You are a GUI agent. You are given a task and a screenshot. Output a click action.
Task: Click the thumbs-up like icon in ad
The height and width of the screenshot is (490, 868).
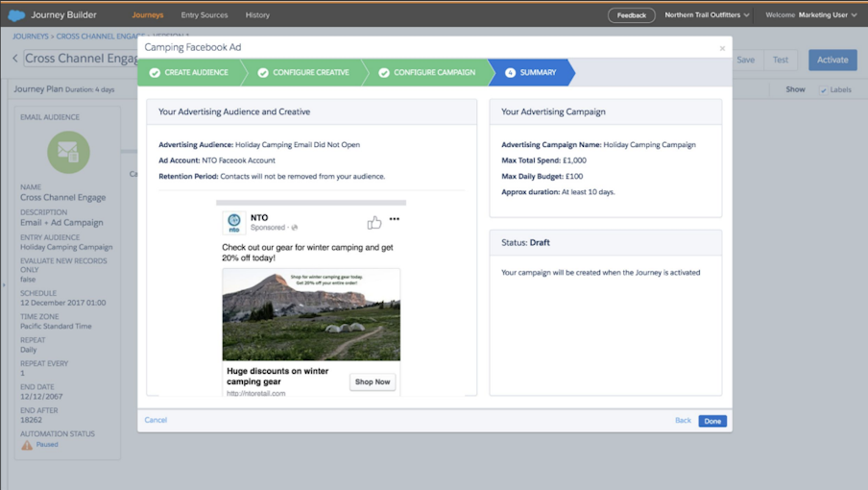(374, 223)
